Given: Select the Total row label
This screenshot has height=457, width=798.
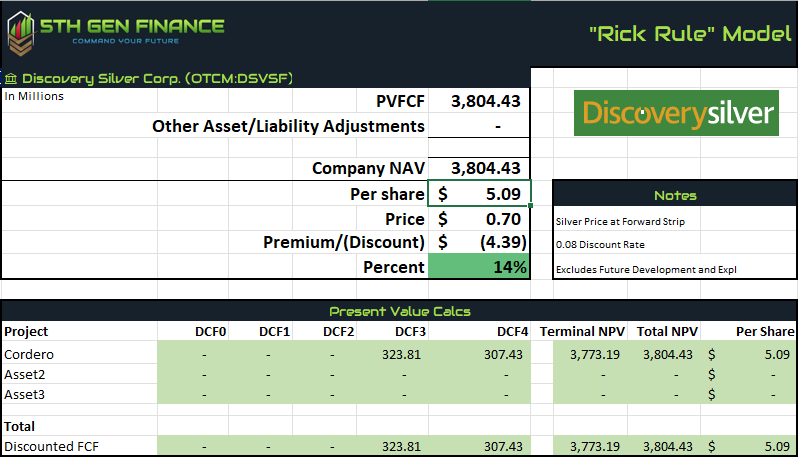Looking at the screenshot, I should (19, 426).
